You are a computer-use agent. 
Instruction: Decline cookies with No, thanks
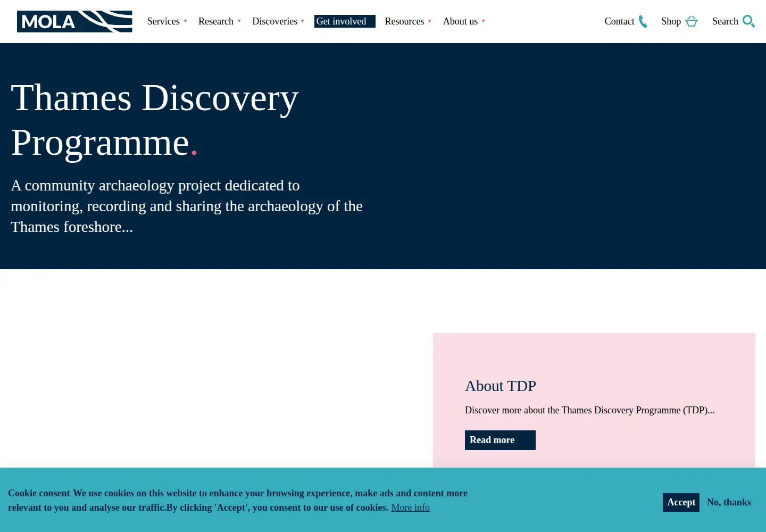(729, 502)
